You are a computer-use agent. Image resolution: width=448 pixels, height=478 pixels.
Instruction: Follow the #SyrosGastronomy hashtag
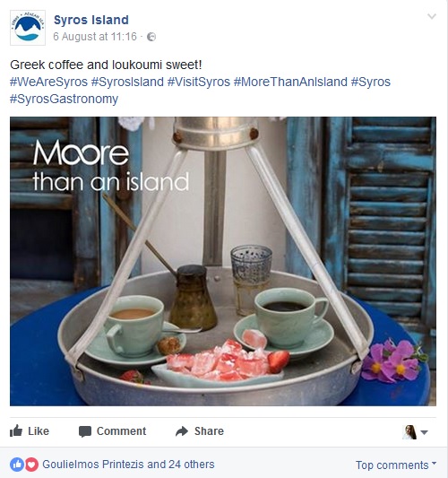coord(64,99)
